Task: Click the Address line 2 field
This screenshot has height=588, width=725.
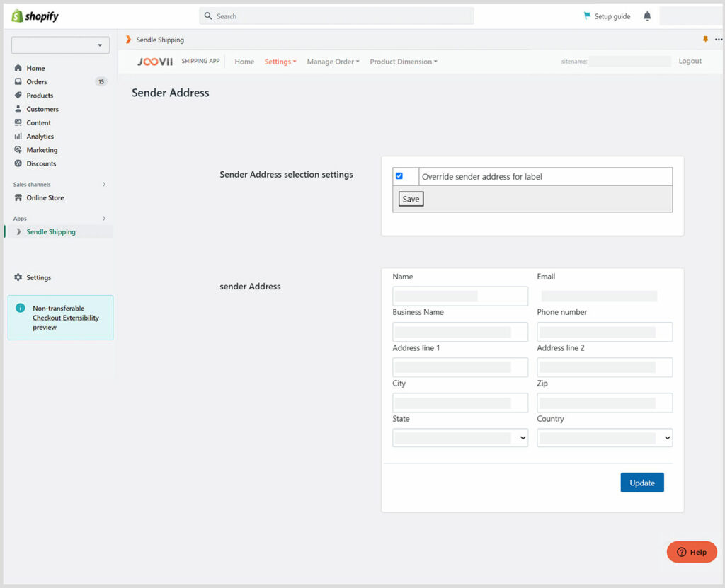Action: (x=605, y=367)
